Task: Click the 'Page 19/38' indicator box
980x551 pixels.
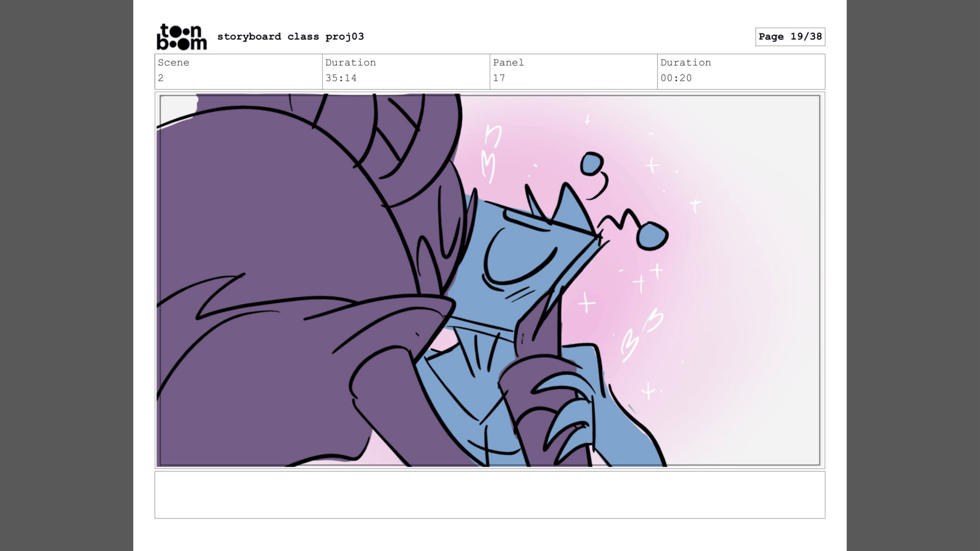Action: 790,37
